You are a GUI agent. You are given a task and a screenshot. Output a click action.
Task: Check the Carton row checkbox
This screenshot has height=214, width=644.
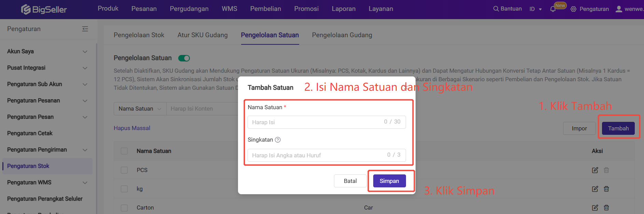tap(124, 208)
